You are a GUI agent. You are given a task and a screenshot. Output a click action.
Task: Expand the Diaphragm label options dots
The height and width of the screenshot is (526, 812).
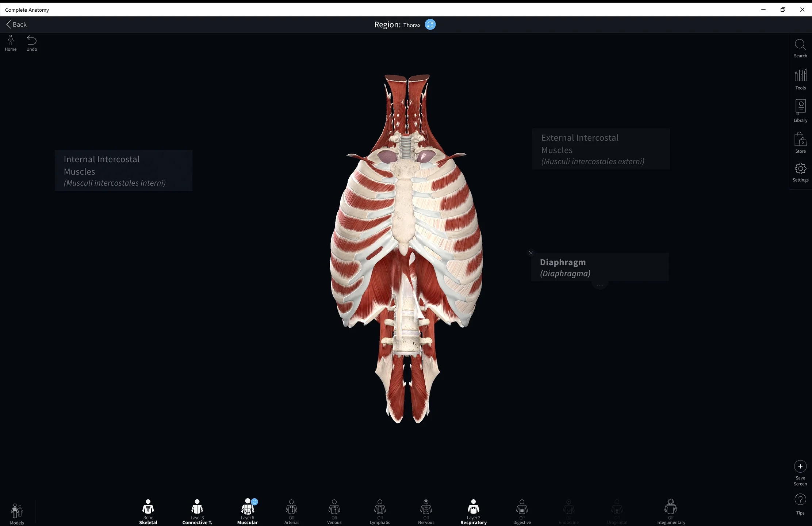click(600, 285)
